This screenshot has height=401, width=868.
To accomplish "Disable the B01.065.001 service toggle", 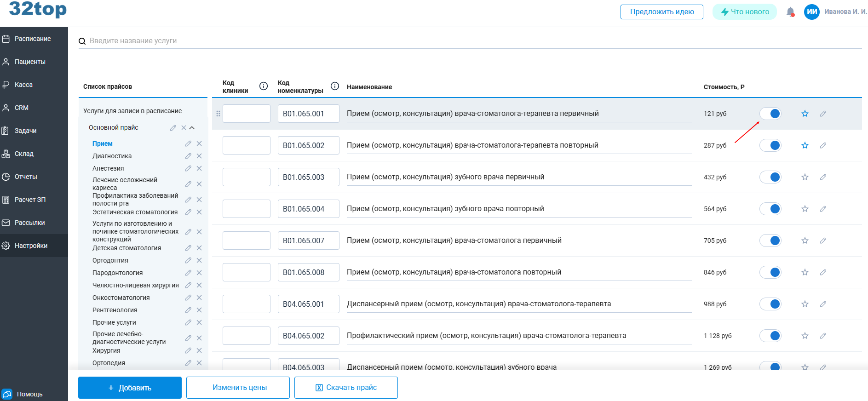I will (770, 114).
